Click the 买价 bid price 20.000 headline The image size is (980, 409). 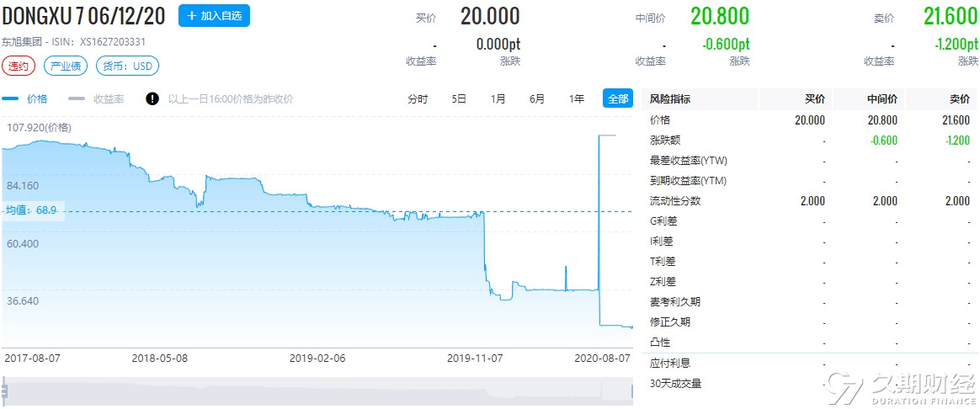[490, 17]
